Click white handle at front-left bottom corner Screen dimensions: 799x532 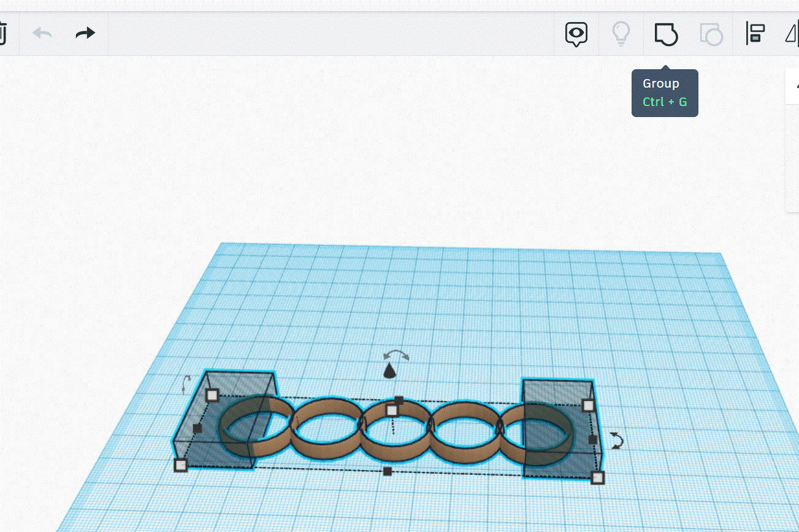point(180,465)
